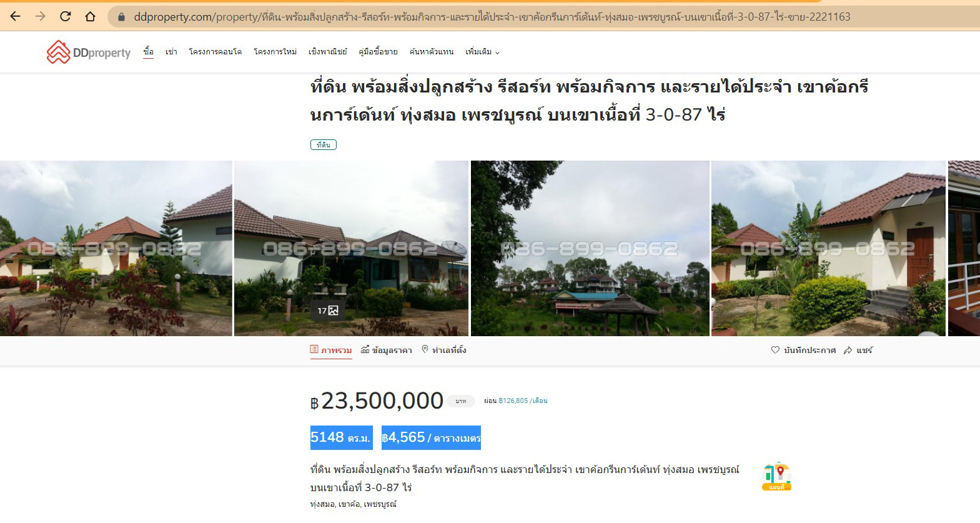Viewport: 980px width, 523px height.
Task: Open the เช่า navigation menu
Action: tap(171, 52)
